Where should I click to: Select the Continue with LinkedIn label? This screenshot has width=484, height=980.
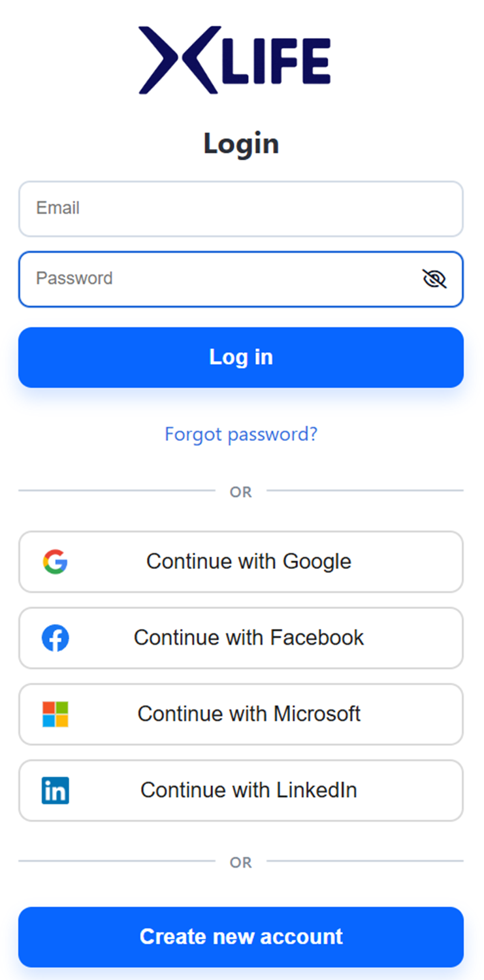249,790
